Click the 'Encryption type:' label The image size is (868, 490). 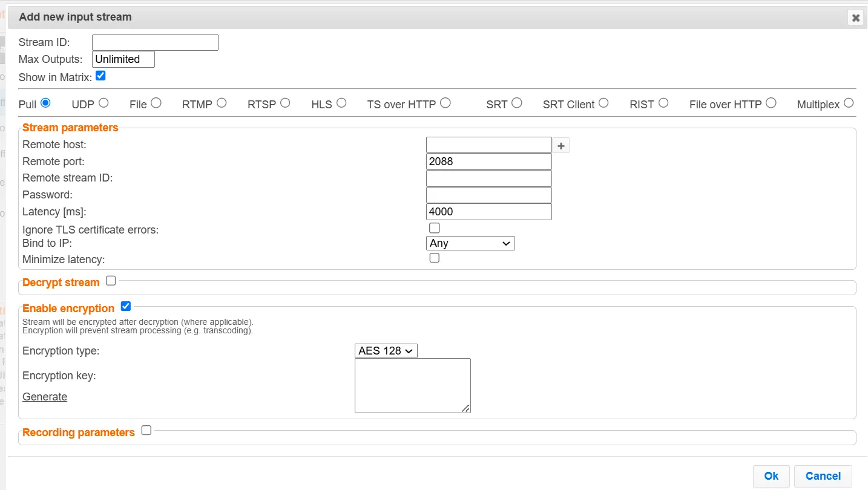(x=61, y=351)
